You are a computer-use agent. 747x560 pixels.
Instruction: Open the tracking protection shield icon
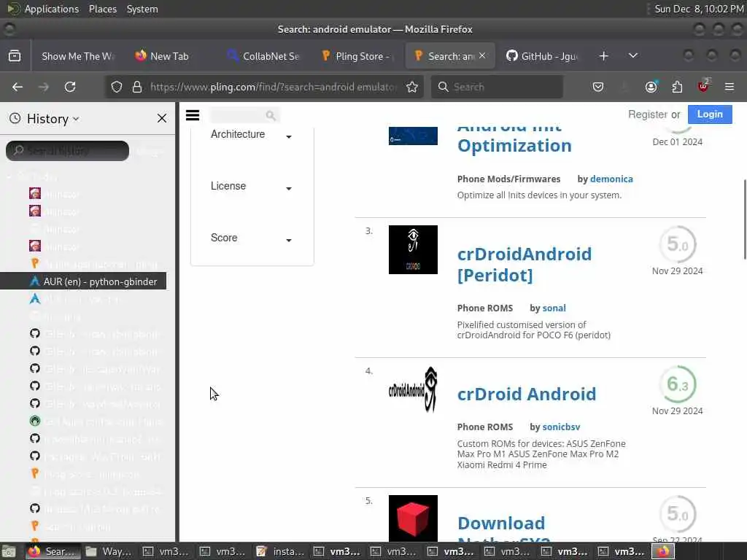coord(117,87)
